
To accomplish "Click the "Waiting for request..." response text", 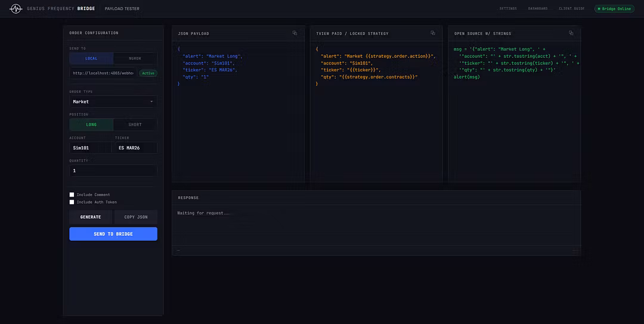I will [204, 213].
